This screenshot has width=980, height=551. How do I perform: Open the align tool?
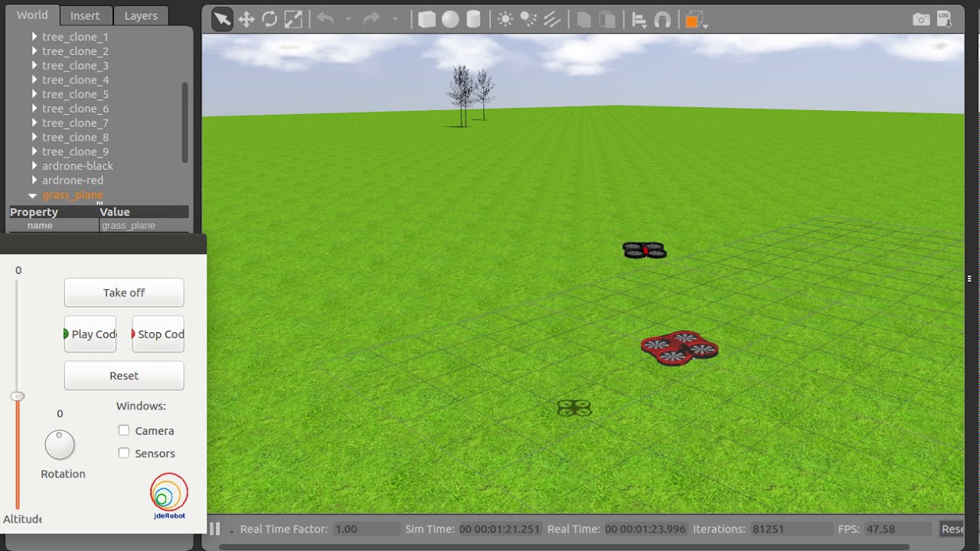[x=639, y=20]
